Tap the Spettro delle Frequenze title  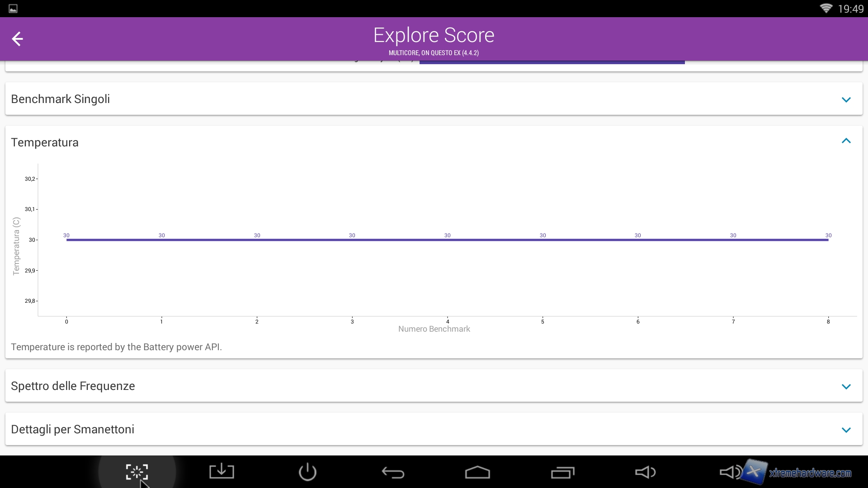point(73,386)
